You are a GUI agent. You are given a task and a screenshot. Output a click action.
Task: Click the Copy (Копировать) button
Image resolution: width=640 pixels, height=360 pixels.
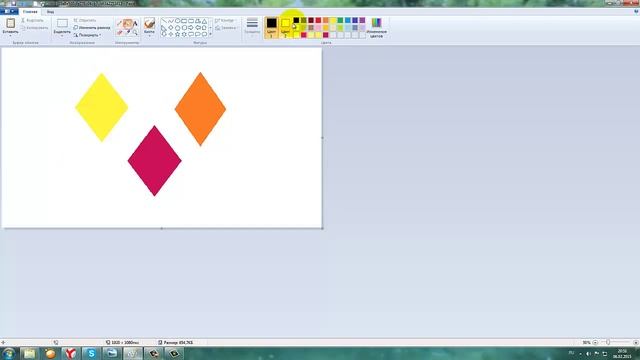point(34,28)
